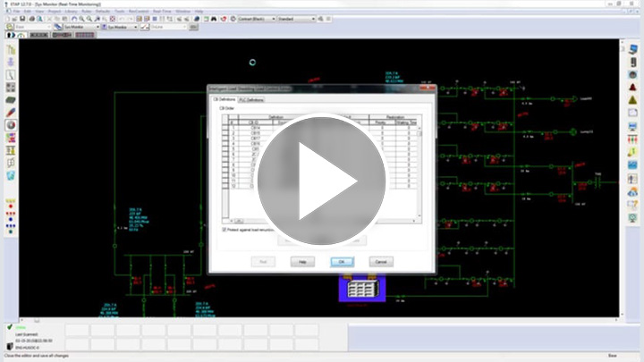Click the Print Preview icon
644x362 pixels.
point(39,19)
